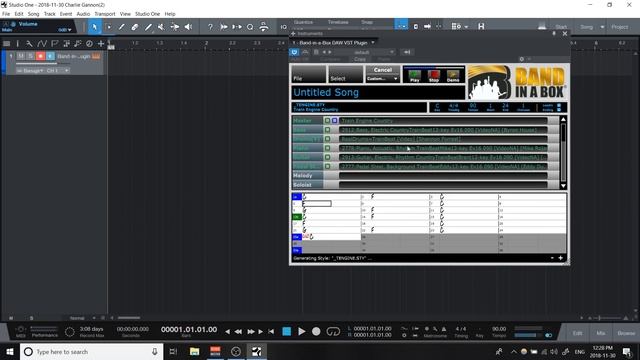
Task: Click the zoom magnifier tool icon
Action: coord(250,27)
